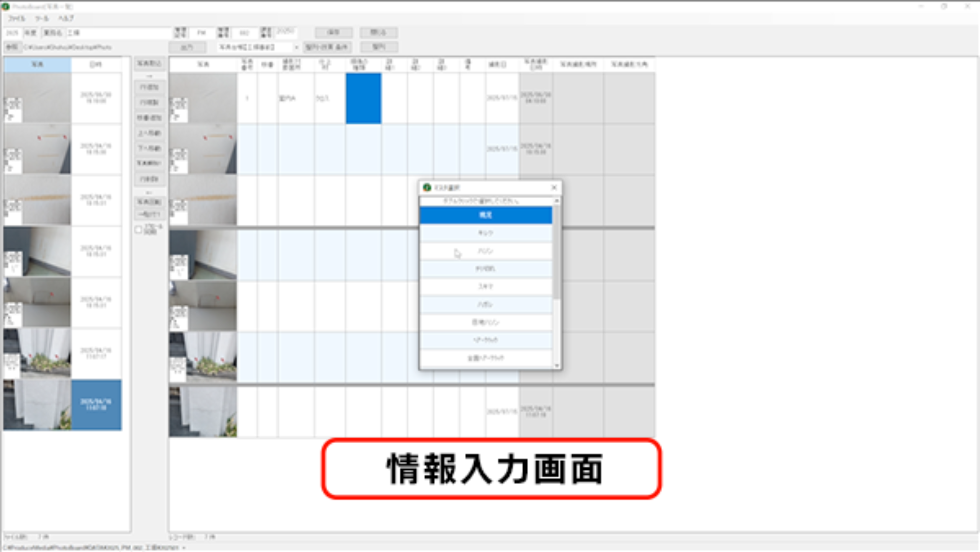The height and width of the screenshot is (552, 980).
Task: Open the ファイル menu
Action: coord(16,18)
